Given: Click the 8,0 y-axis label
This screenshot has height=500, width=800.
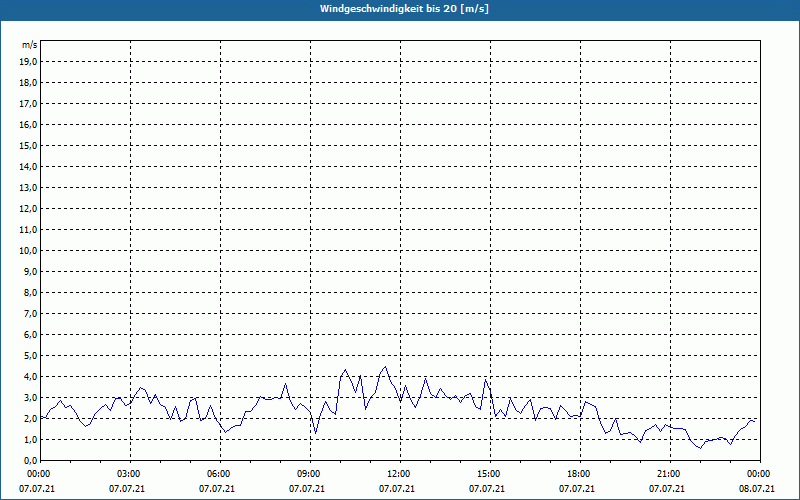Looking at the screenshot, I should pyautogui.click(x=30, y=292).
